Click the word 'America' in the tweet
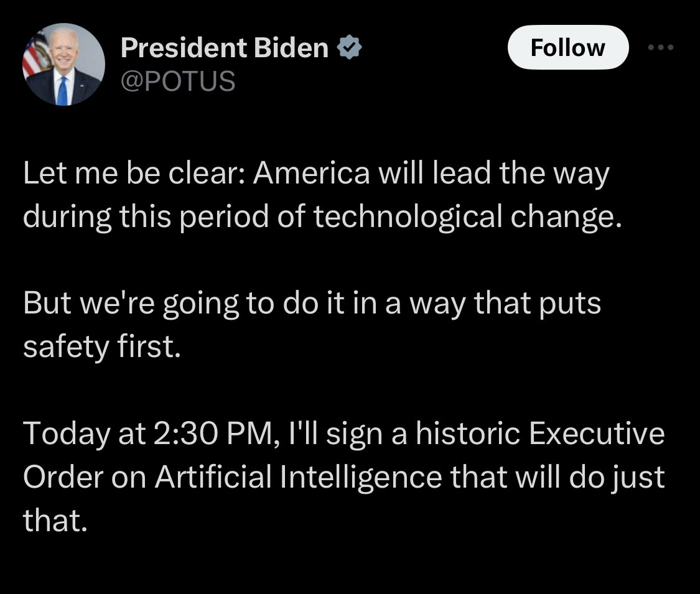This screenshot has width=700, height=594. pyautogui.click(x=312, y=173)
